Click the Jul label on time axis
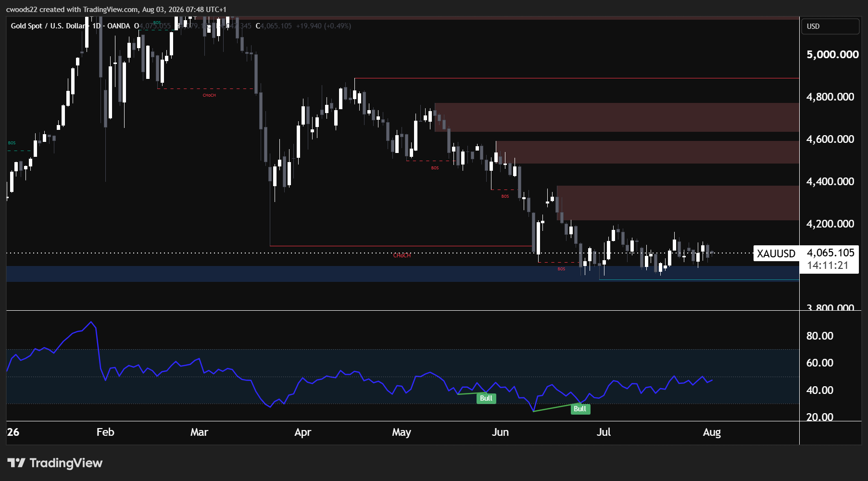The height and width of the screenshot is (481, 868). tap(604, 432)
